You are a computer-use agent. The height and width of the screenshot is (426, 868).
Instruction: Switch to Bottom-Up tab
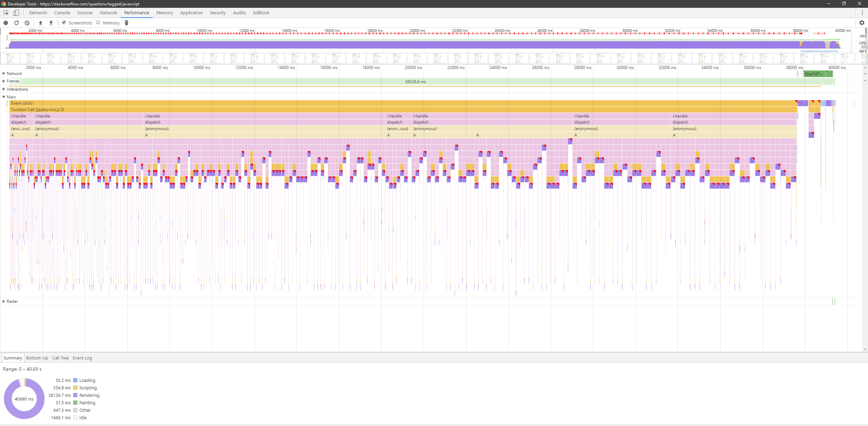pos(37,358)
